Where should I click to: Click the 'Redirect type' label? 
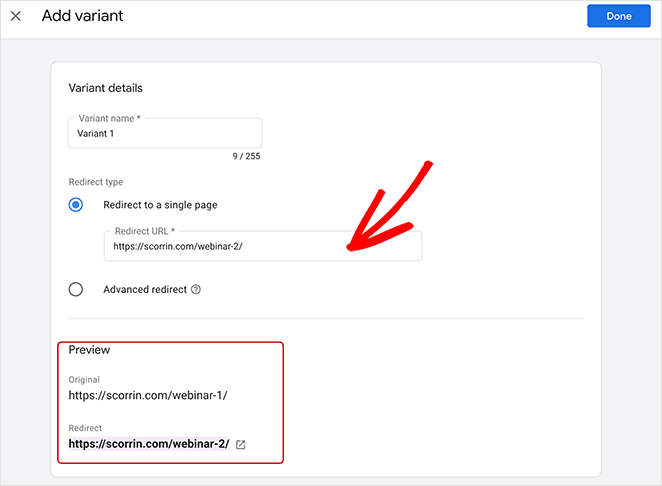point(96,182)
